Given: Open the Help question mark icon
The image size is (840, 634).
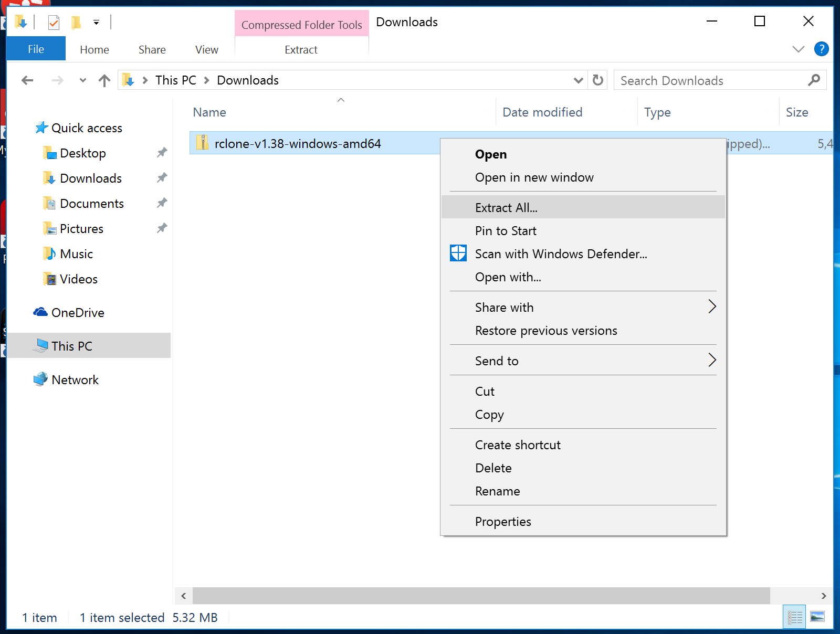Looking at the screenshot, I should click(821, 49).
